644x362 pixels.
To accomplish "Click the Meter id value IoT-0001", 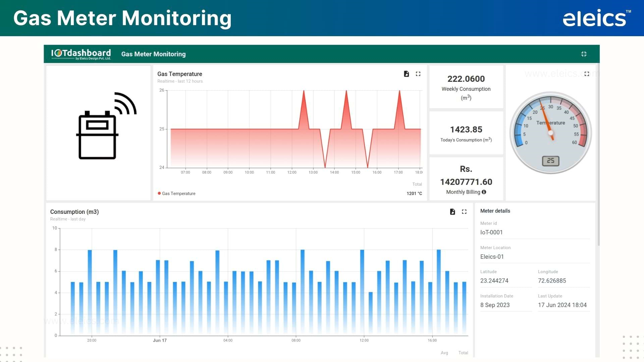I will 492,232.
